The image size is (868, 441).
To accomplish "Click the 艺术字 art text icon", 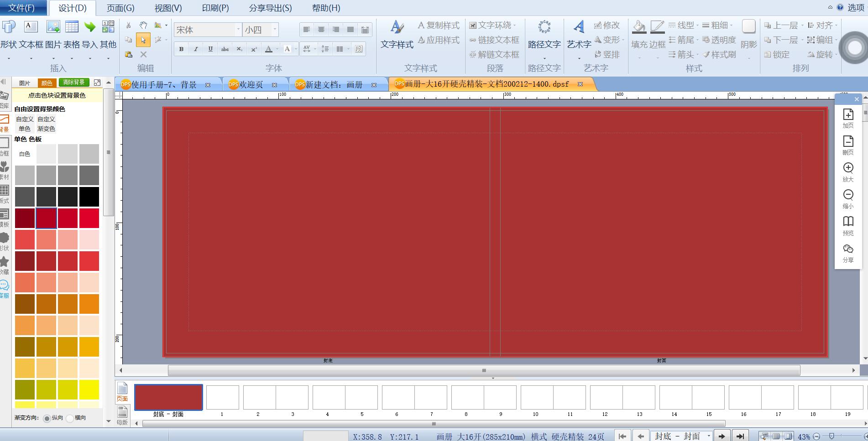I will [x=579, y=34].
